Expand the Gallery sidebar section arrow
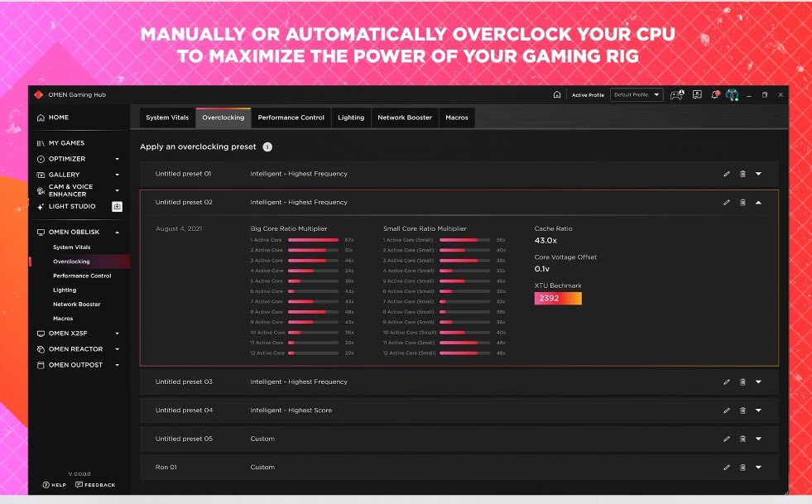The image size is (812, 504). pyautogui.click(x=117, y=175)
